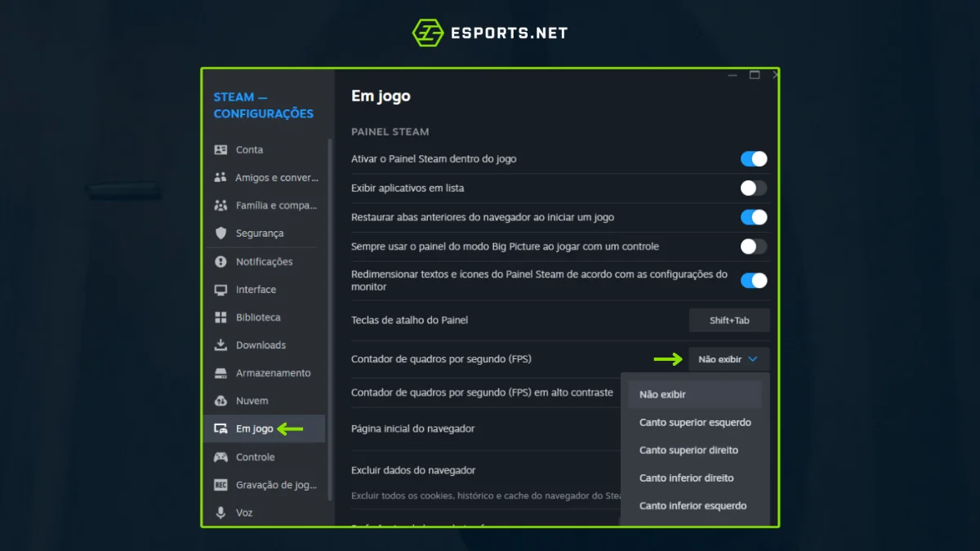Go to Gravação de jogo settings
The image size is (980, 551).
click(265, 485)
